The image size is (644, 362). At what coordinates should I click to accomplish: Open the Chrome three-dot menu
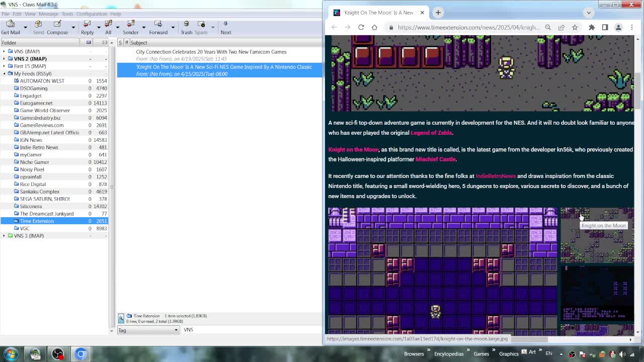coord(632,27)
